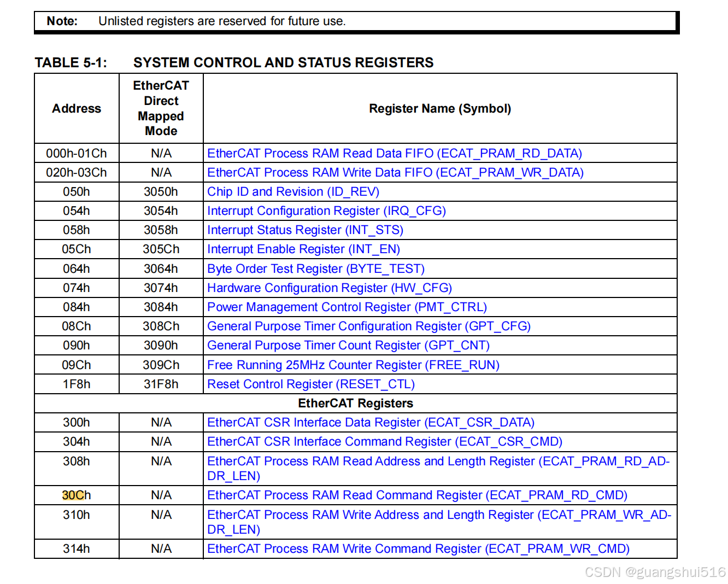Screen dimensions: 728x584
Task: Open ECAT_PRAM_RD_ADDR_LEN register link
Action: point(438,468)
